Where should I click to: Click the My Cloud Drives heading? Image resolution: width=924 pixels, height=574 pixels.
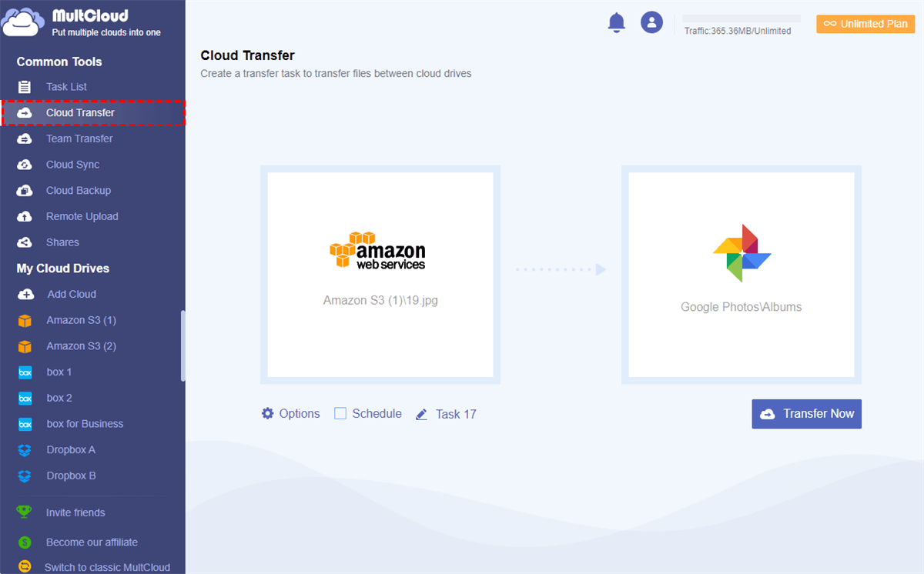[63, 269]
